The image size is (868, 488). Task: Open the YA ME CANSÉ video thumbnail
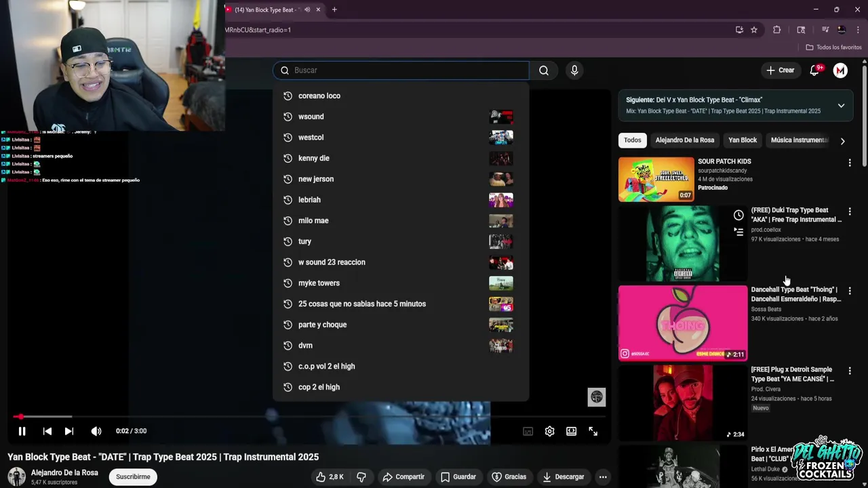[683, 403]
